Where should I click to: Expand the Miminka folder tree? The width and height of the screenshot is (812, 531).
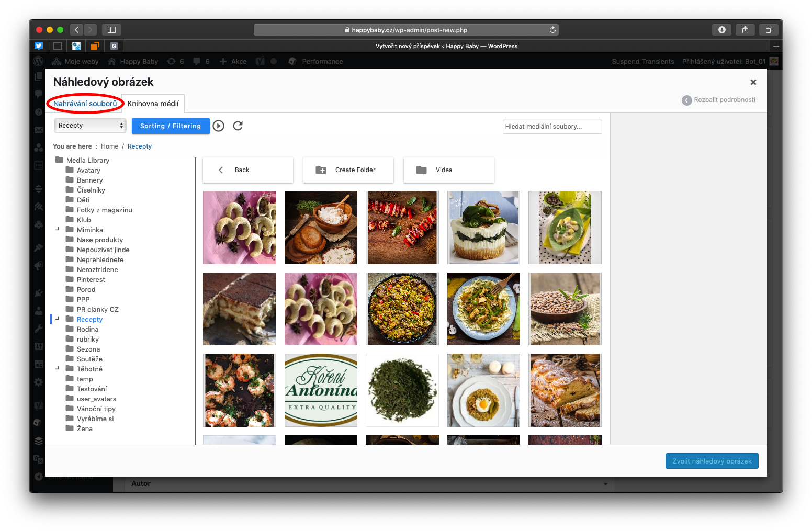[x=57, y=230]
